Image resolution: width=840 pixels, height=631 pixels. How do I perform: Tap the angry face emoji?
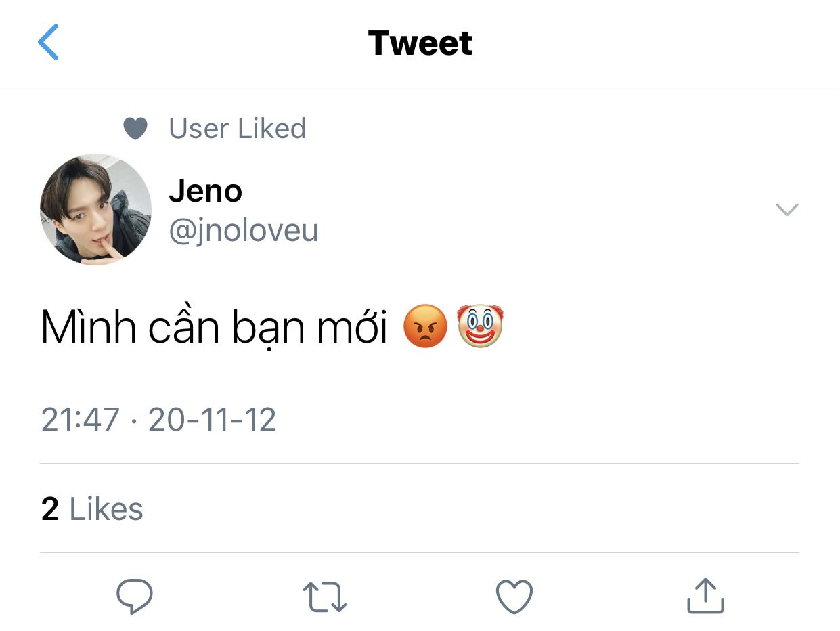(x=425, y=326)
